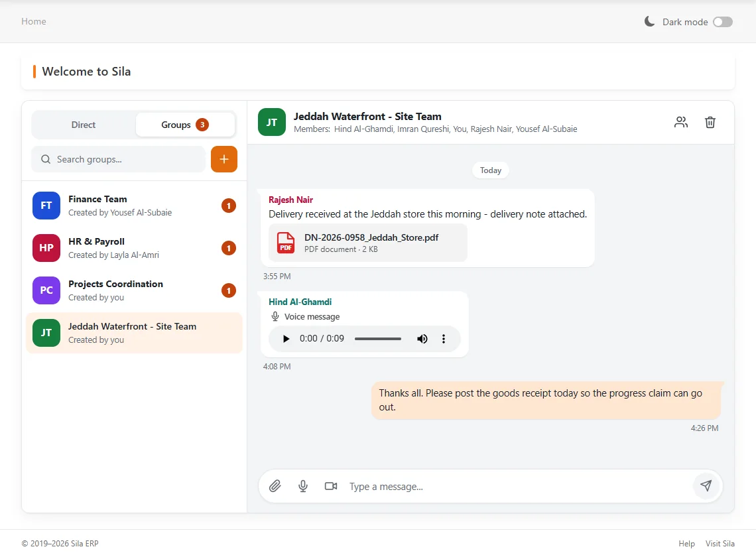Viewport: 756px width, 557px height.
Task: Open the audio player three-dot menu
Action: (x=444, y=339)
